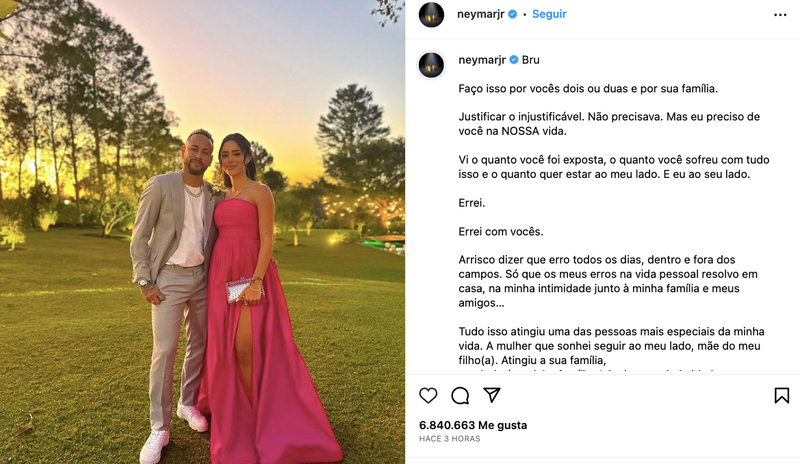Share the post using the paper plane icon

coord(491,395)
